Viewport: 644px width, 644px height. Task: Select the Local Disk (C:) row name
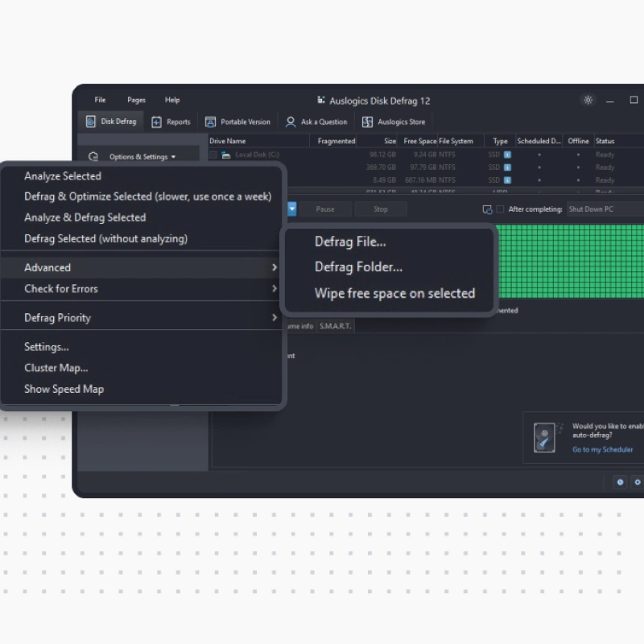[257, 155]
